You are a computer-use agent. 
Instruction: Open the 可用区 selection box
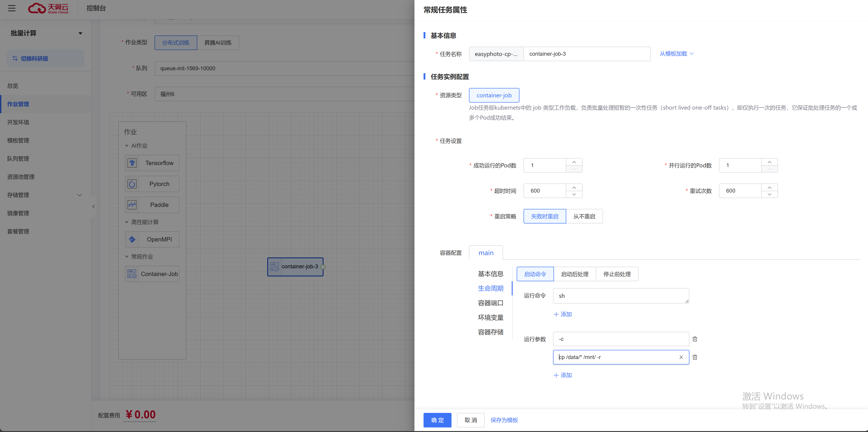click(x=284, y=94)
